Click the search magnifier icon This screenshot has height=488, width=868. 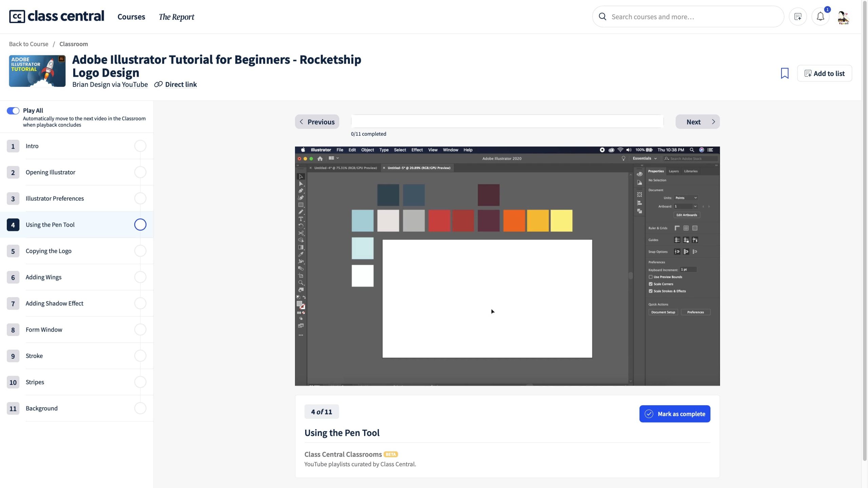click(x=603, y=17)
